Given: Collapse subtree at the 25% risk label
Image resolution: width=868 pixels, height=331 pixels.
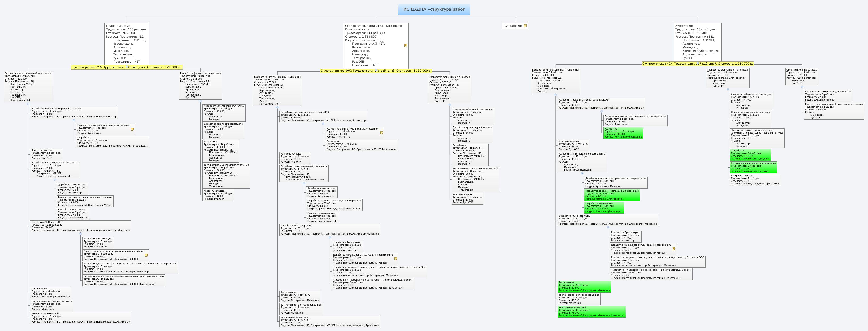Looking at the screenshot, I should click(126, 67).
